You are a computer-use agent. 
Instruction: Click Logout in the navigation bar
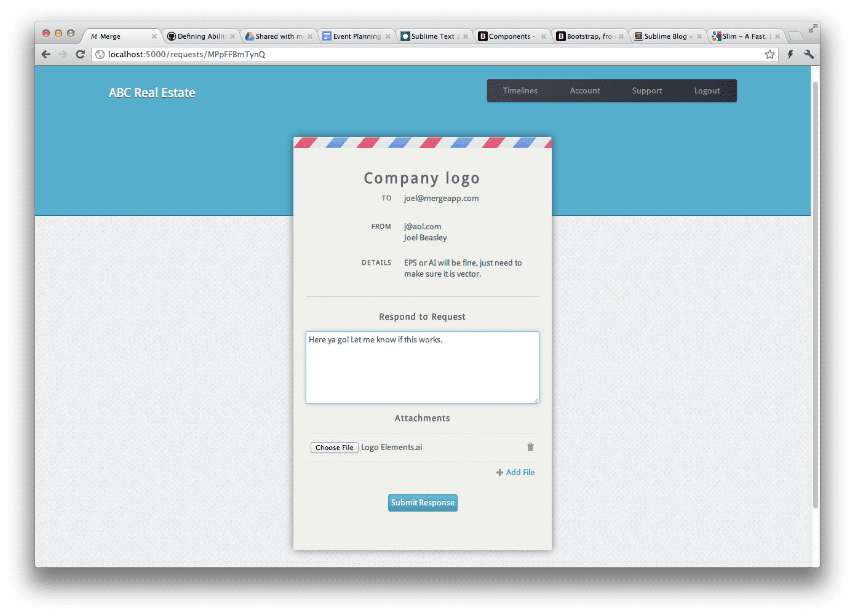[x=707, y=90]
